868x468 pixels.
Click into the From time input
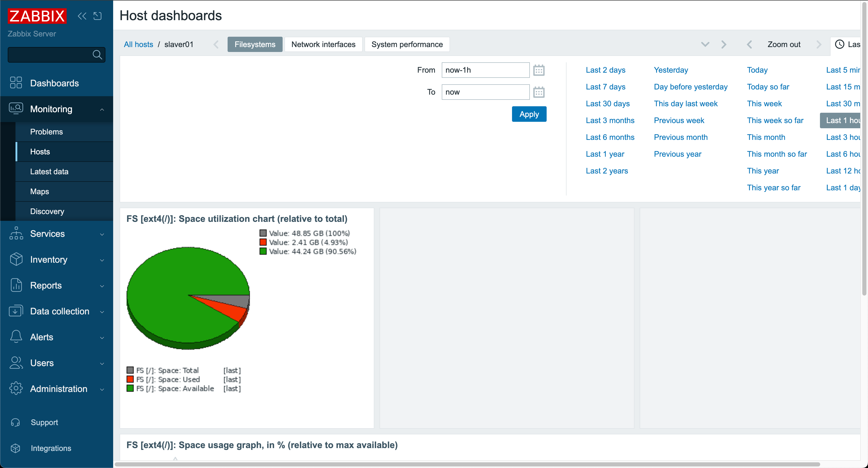coord(485,70)
